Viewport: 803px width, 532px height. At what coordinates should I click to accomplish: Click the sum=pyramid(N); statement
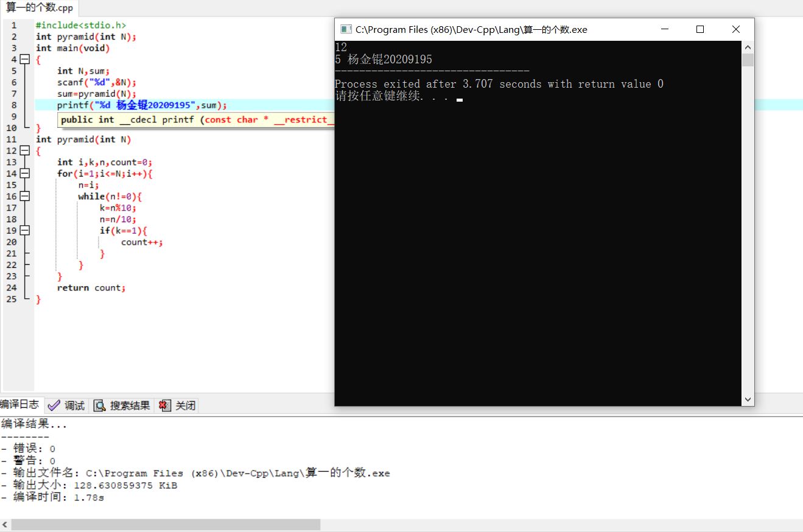point(97,94)
